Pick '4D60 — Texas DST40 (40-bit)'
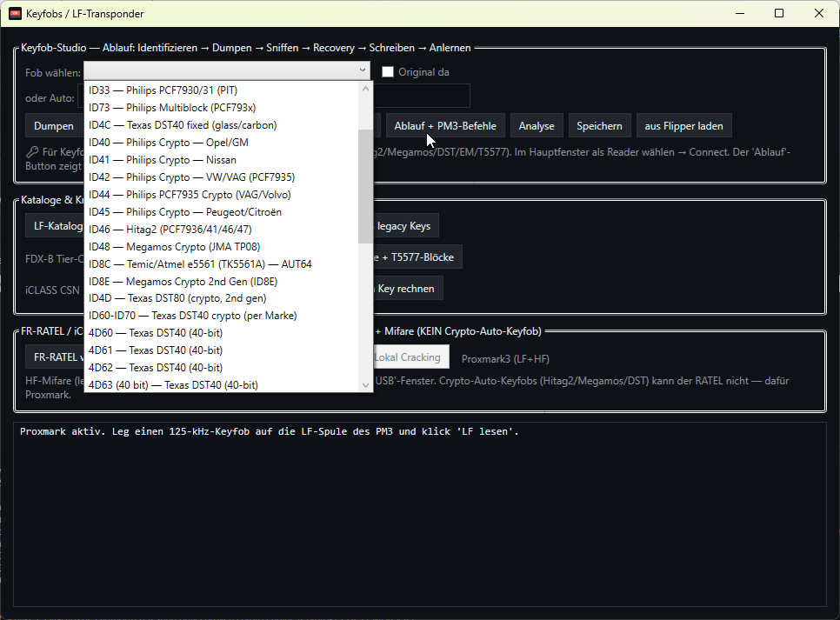 click(x=221, y=333)
